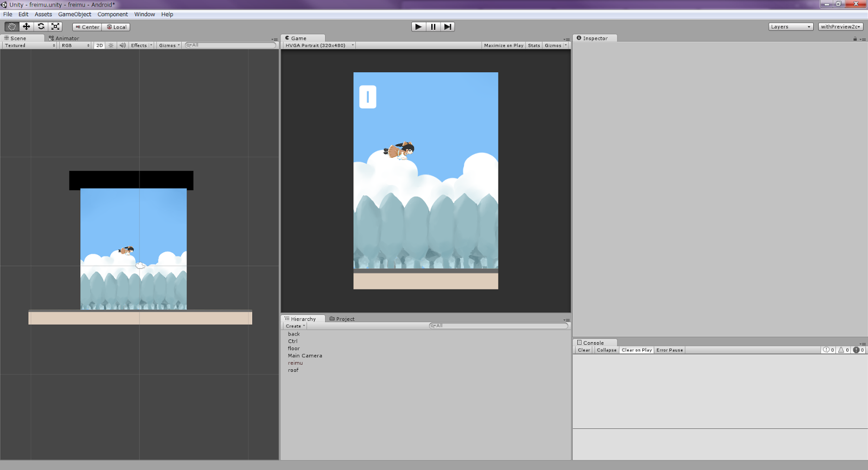Open the Scene Effects dropdown
This screenshot has width=868, height=470.
tap(142, 46)
